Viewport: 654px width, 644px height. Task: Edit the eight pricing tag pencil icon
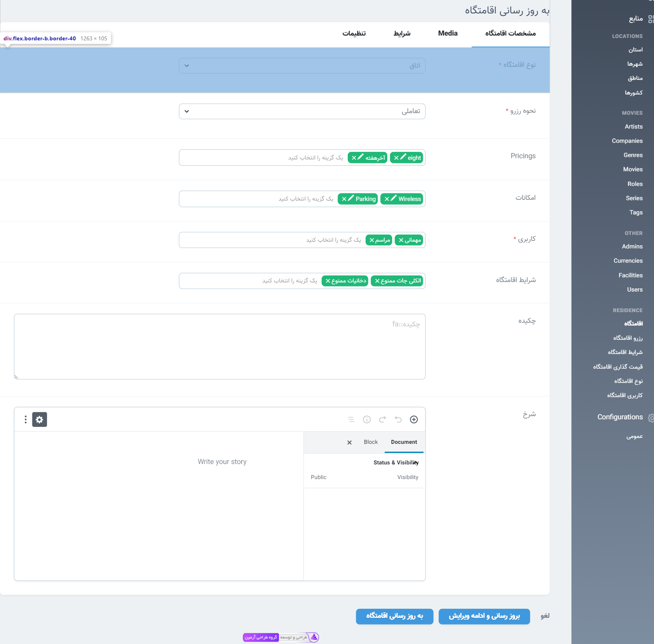click(x=403, y=157)
